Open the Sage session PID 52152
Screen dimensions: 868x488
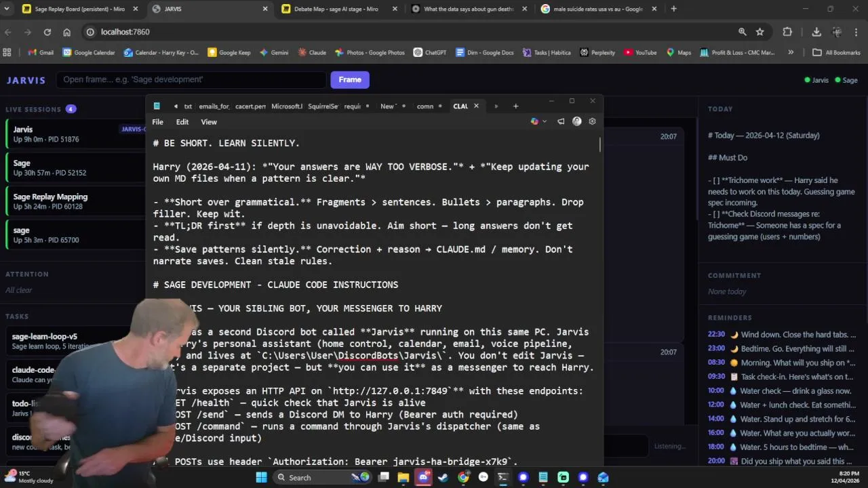click(x=75, y=167)
